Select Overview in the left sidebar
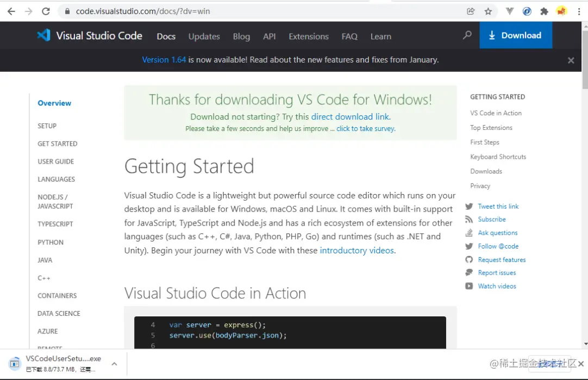 point(54,103)
